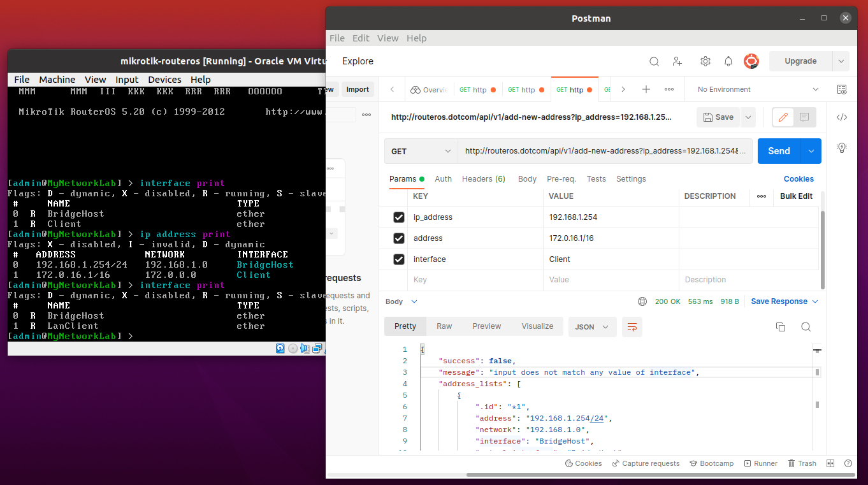
Task: Uncheck the address parameter row
Action: click(399, 238)
